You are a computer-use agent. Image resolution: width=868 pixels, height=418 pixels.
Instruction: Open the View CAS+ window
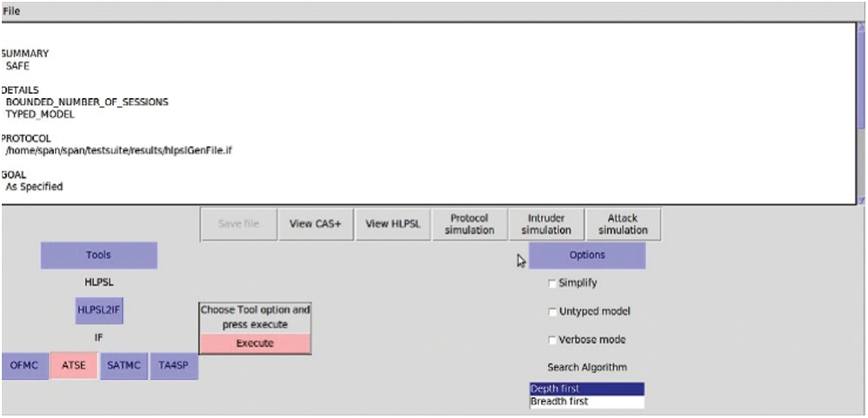(315, 224)
